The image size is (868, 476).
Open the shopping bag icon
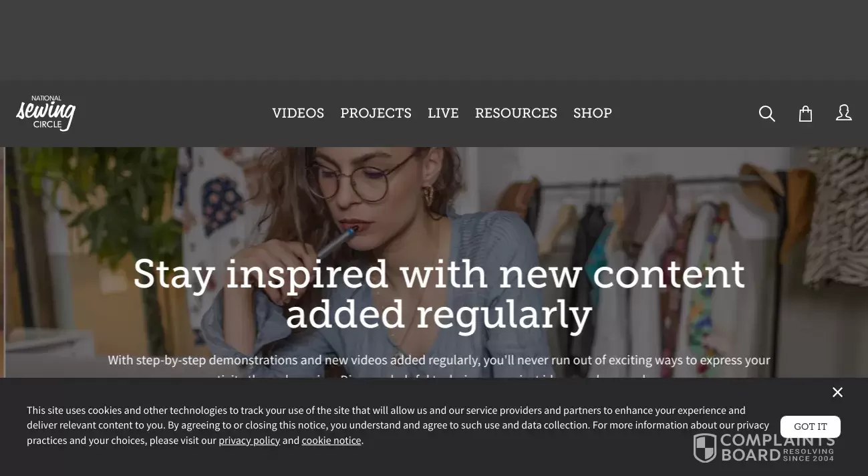tap(806, 114)
